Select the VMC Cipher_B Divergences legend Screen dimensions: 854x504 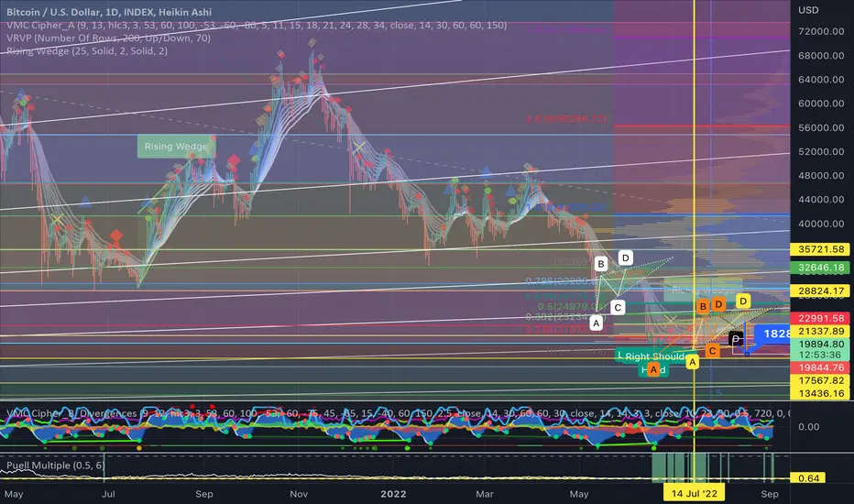click(x=398, y=413)
